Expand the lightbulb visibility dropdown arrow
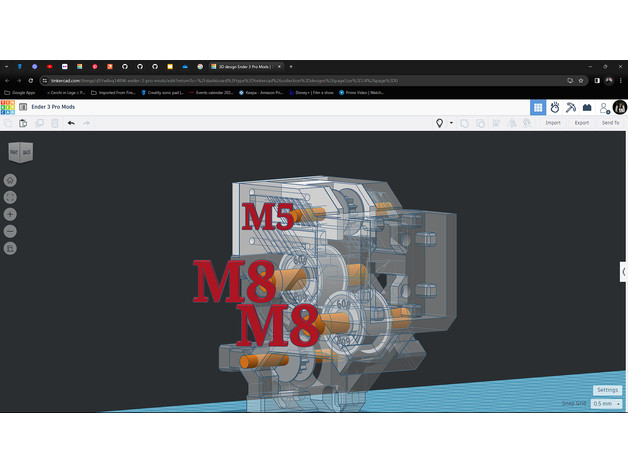 (x=451, y=123)
